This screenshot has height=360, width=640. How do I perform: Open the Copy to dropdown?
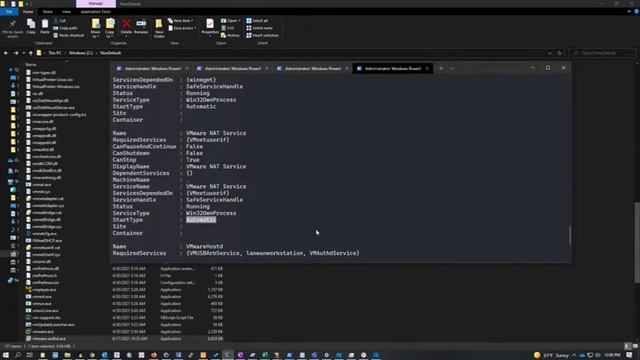tap(110, 29)
